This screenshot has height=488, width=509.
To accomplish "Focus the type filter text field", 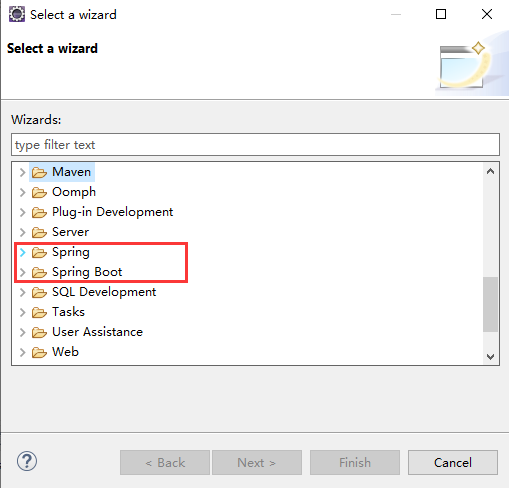I will click(x=255, y=145).
